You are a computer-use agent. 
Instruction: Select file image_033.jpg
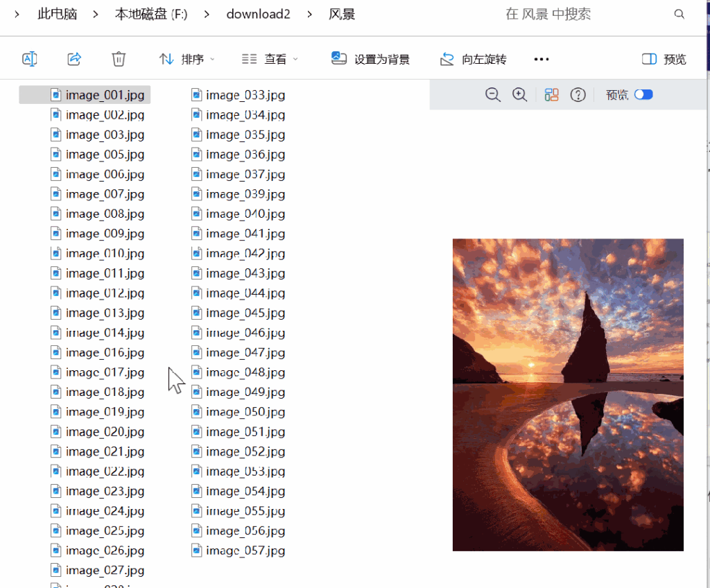(x=239, y=95)
